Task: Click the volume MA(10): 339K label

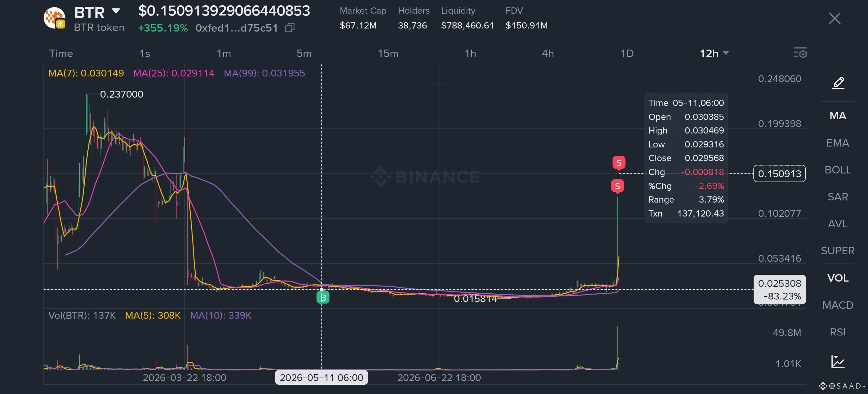Action: point(221,315)
